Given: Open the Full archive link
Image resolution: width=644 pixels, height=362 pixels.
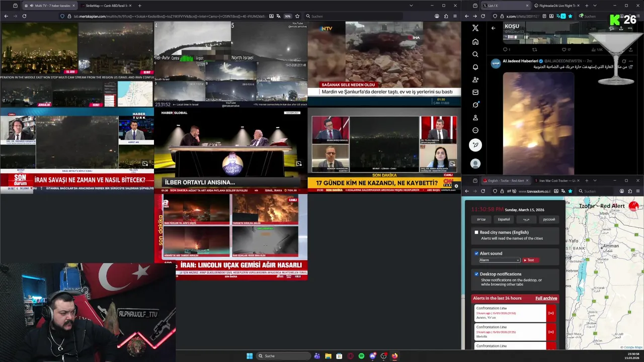Looking at the screenshot, I should (x=546, y=298).
